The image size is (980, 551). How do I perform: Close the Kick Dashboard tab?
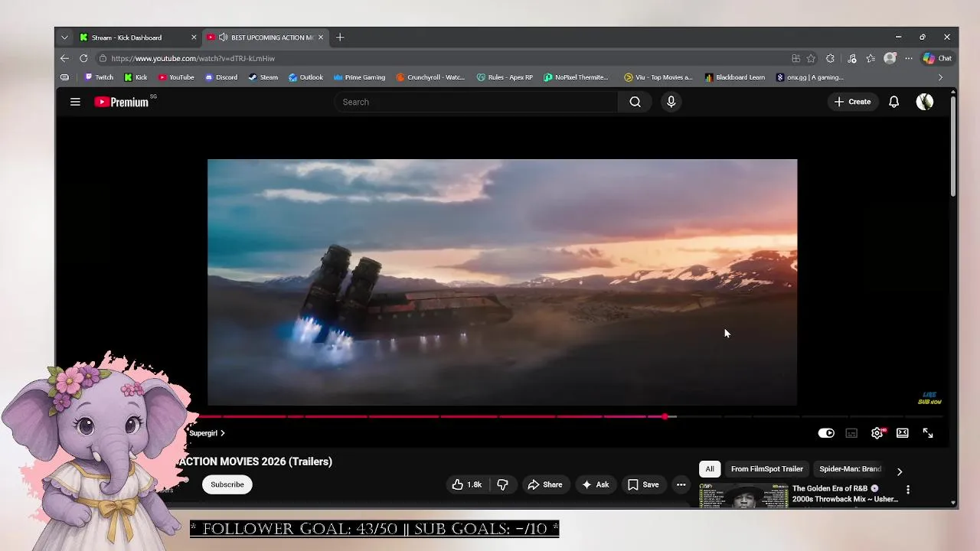point(194,37)
